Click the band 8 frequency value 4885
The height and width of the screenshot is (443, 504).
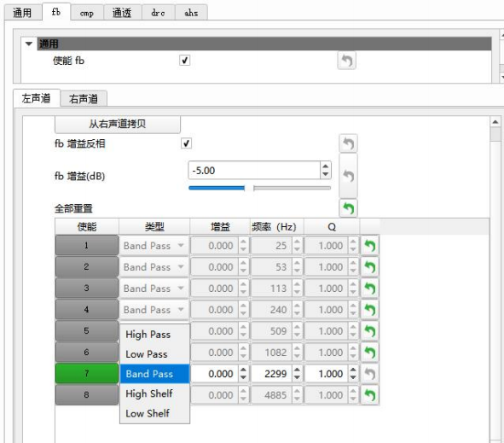[x=272, y=395]
